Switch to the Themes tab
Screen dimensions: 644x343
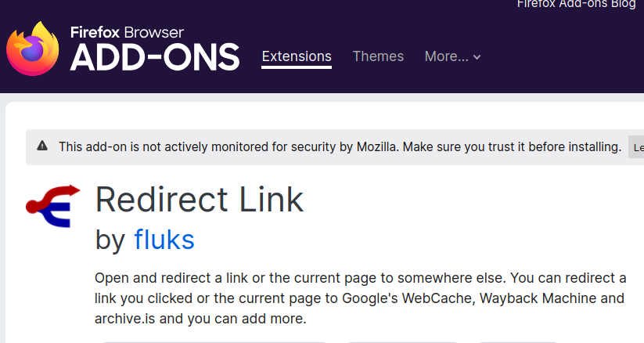(x=378, y=56)
